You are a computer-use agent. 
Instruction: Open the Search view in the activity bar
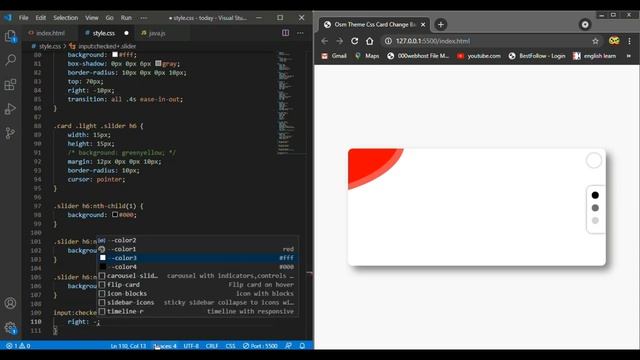[10, 60]
